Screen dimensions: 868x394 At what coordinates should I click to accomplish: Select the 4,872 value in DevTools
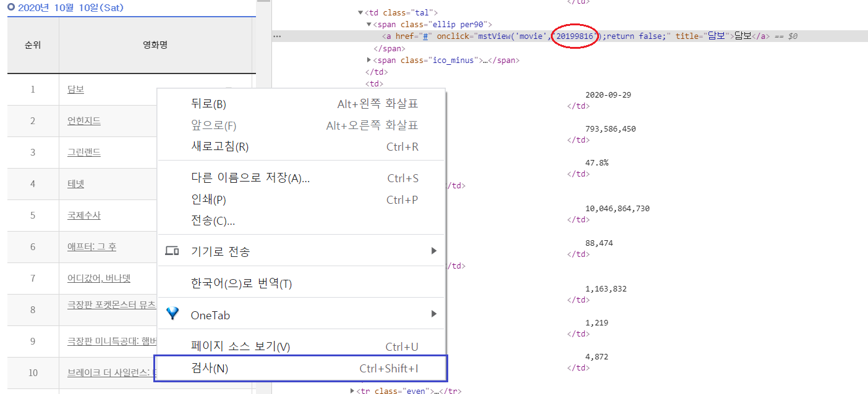(x=597, y=358)
